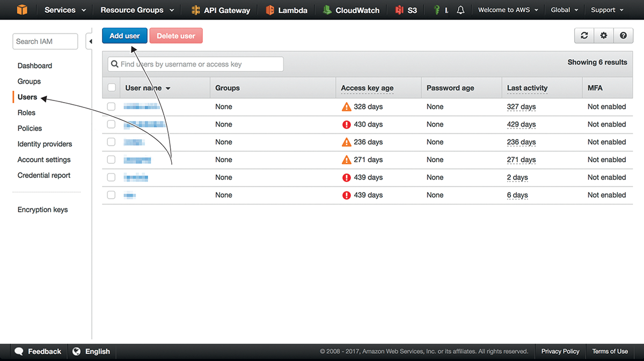Open table settings gear icon

click(x=604, y=35)
